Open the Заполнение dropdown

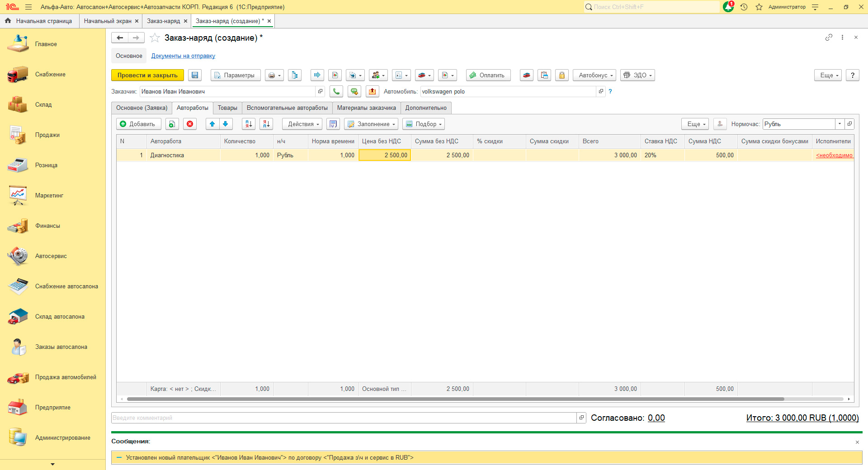tap(371, 124)
